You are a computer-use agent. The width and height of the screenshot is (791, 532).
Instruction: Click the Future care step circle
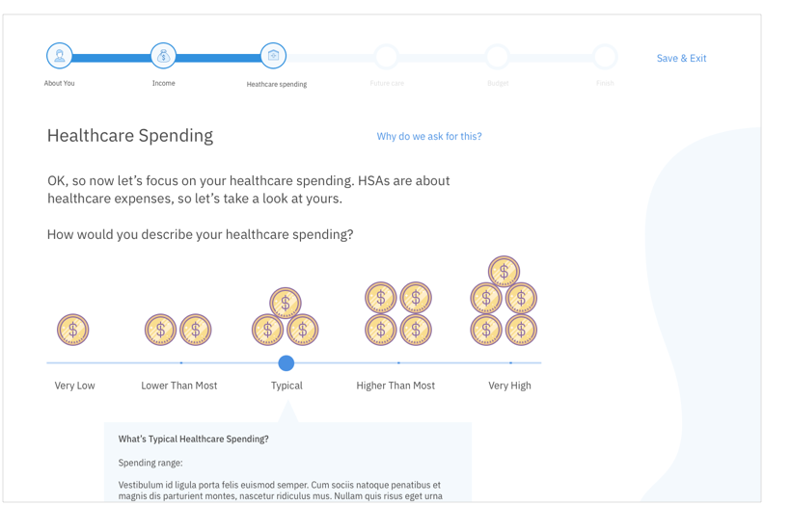(x=386, y=57)
